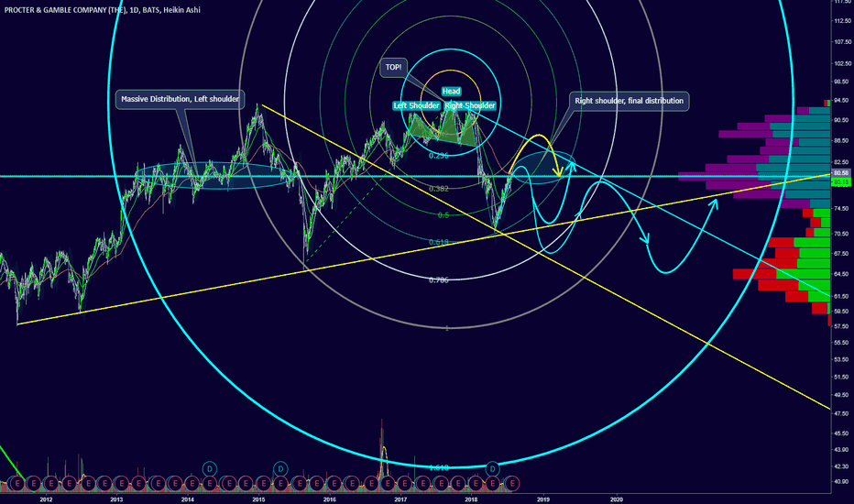Click the 2019 label on time axis
854x504 pixels.
[543, 499]
